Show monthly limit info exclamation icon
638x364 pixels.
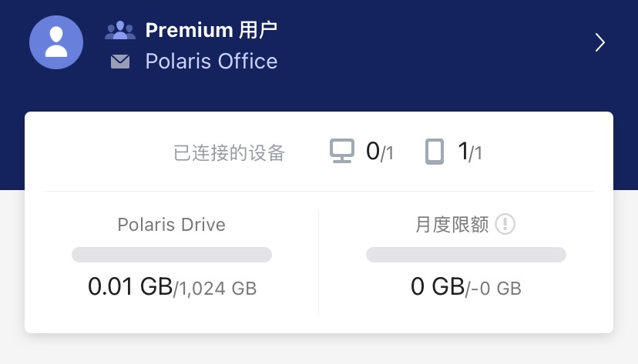point(505,224)
